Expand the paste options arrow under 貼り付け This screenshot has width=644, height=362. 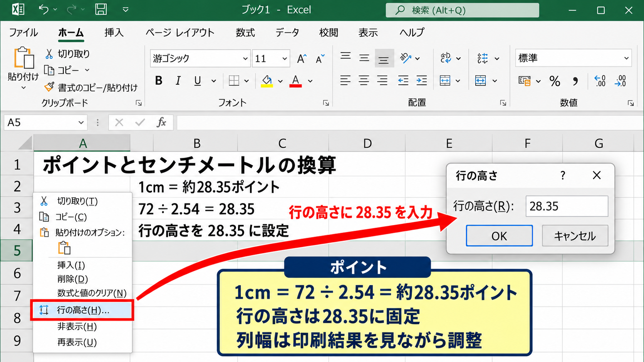point(23,88)
